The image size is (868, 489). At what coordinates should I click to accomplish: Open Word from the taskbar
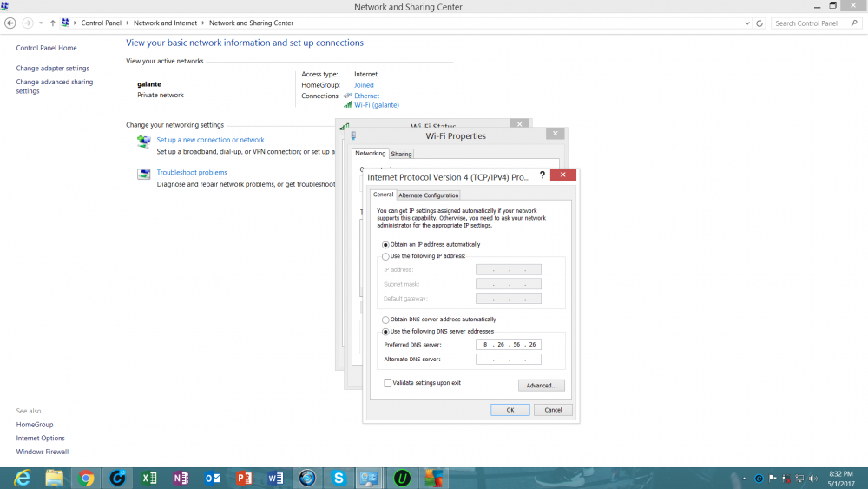(x=275, y=478)
